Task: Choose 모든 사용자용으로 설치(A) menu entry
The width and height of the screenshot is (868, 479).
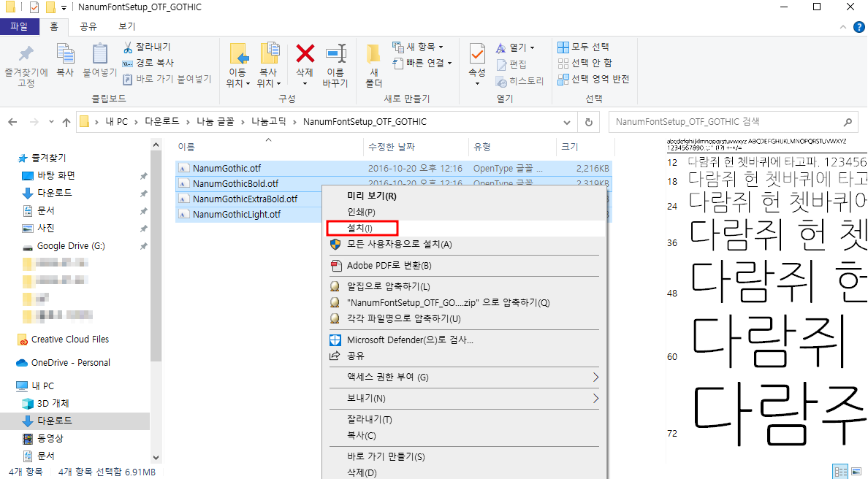Action: click(464, 244)
